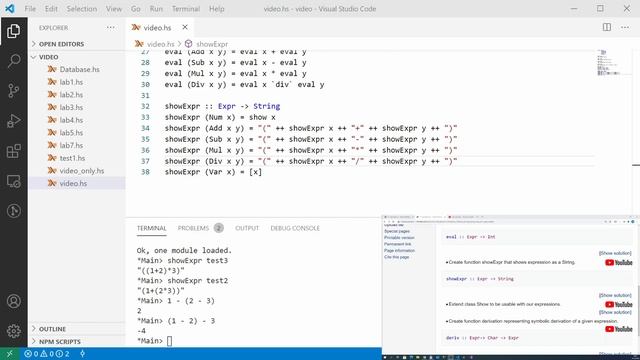Split the editor to the right
This screenshot has width=640, height=360.
point(607,27)
